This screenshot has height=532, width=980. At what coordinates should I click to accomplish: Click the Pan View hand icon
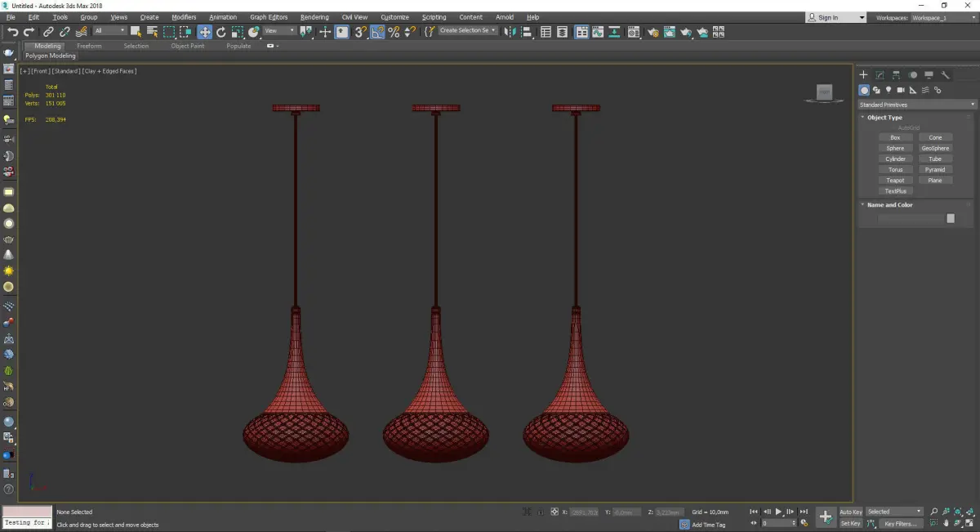(947, 523)
